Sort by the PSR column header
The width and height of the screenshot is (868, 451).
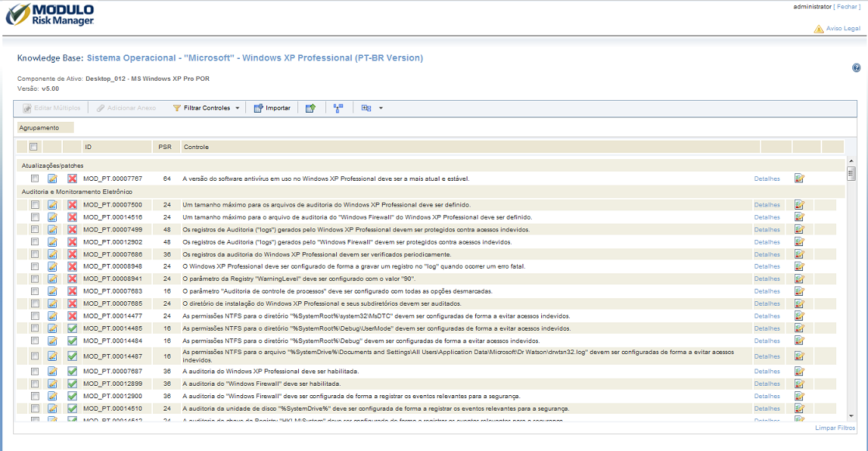(165, 147)
